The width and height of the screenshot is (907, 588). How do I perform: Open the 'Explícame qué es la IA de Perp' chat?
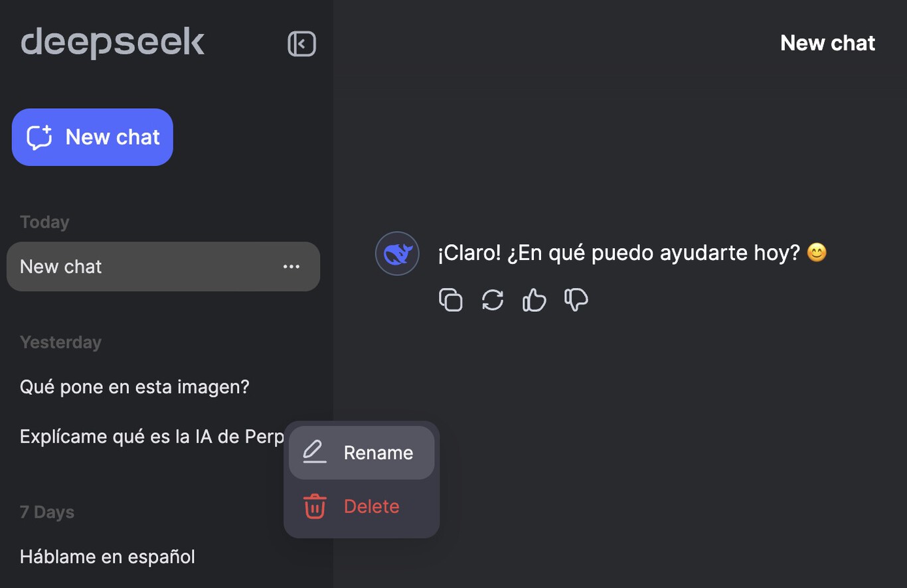coord(151,436)
